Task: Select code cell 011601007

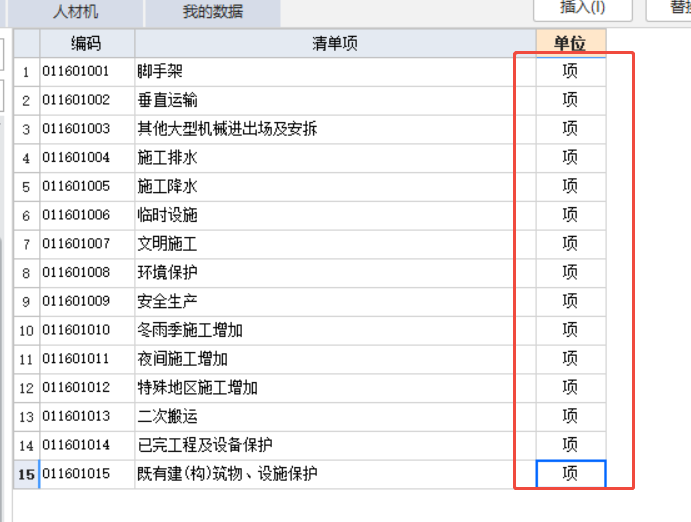Action: click(87, 244)
